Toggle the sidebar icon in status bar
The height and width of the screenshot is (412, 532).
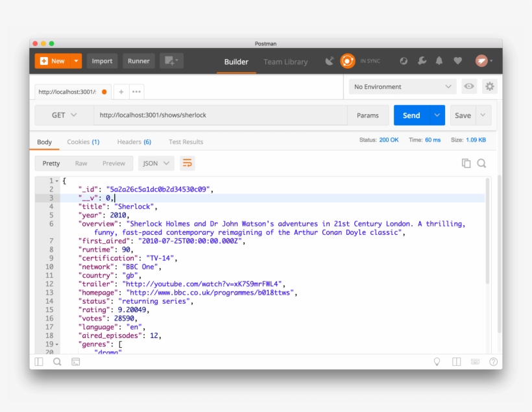click(39, 362)
